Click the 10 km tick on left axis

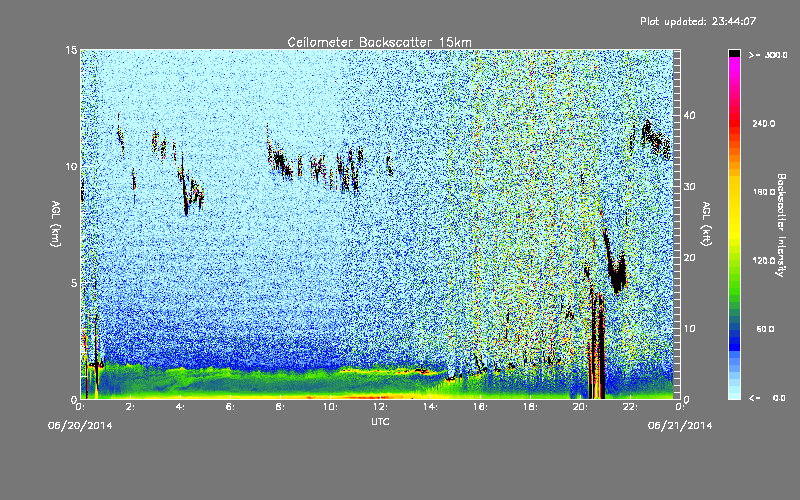(x=71, y=167)
